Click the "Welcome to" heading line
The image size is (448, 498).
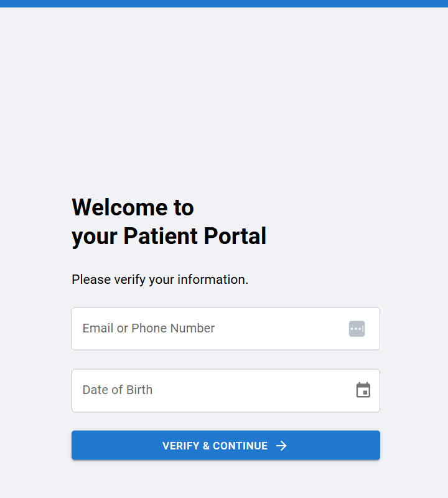coord(133,207)
